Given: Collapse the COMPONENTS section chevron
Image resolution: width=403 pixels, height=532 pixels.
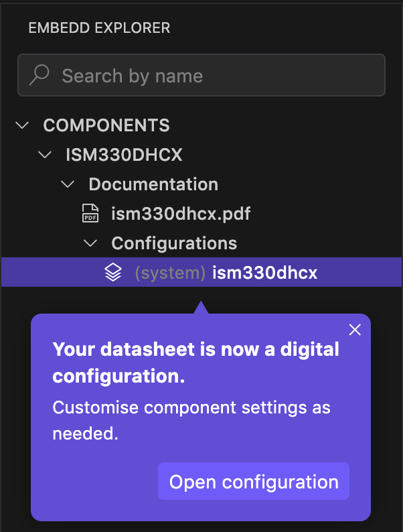Looking at the screenshot, I should point(23,125).
